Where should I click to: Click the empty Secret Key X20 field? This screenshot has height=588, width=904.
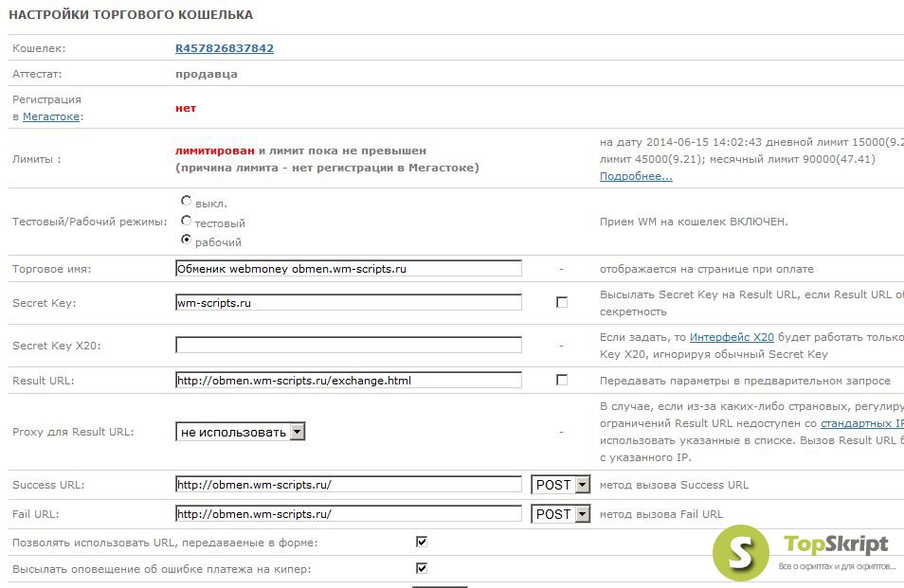coord(349,345)
